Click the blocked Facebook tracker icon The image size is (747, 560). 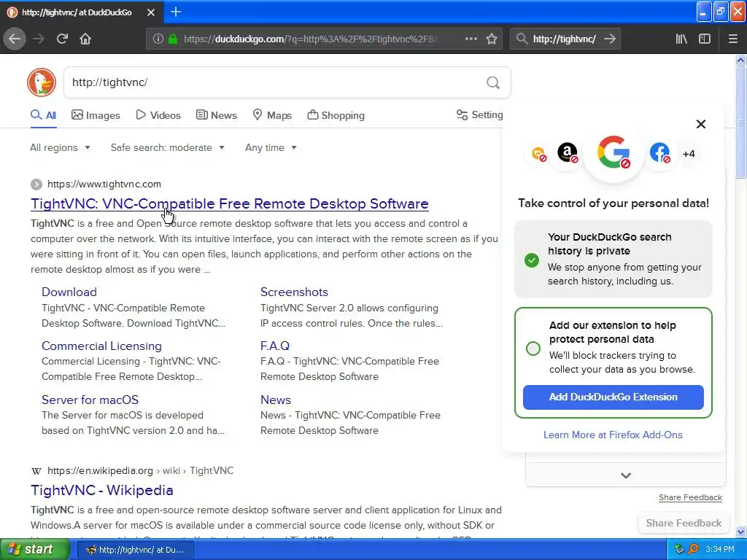(659, 153)
